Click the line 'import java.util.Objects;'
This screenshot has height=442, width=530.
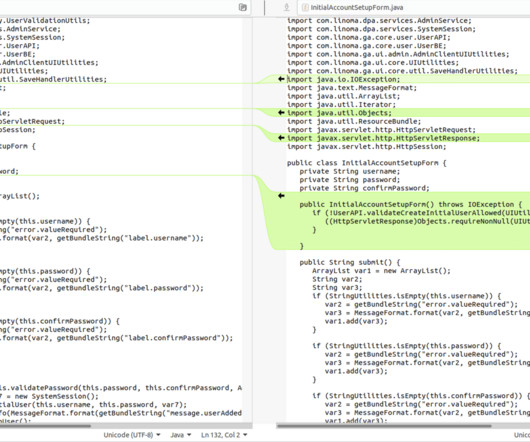[339, 113]
